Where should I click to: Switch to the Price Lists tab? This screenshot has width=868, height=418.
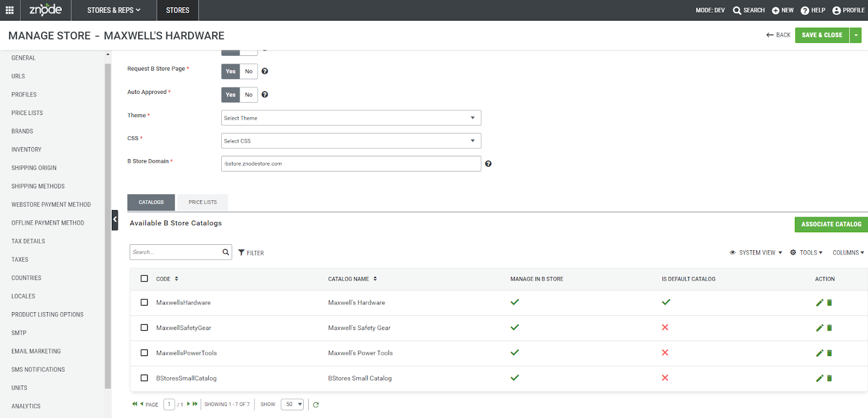tap(203, 202)
